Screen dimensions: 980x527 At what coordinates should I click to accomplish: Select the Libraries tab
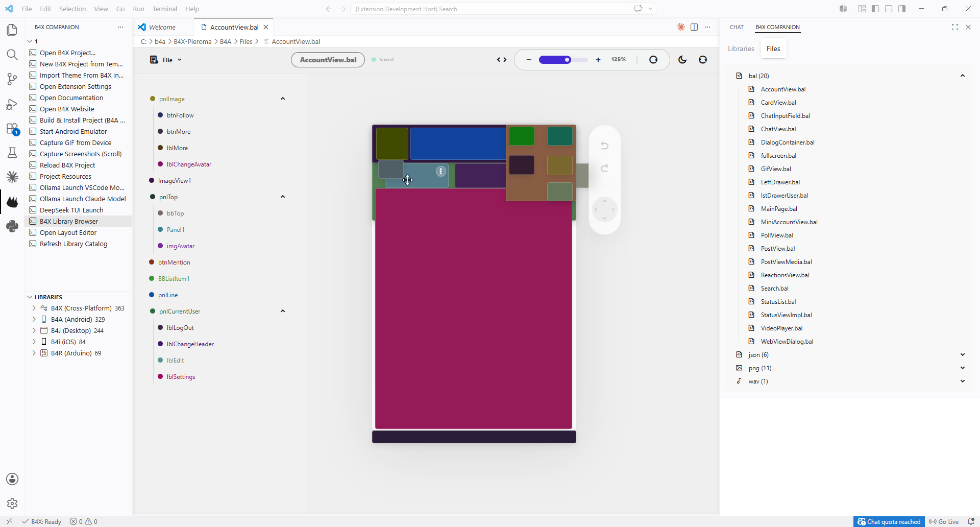coord(741,49)
